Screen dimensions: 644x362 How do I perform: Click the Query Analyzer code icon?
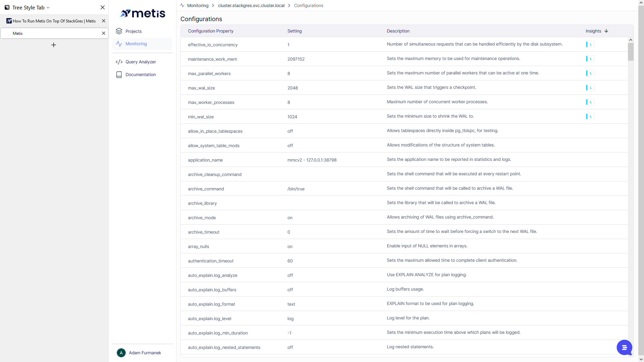[x=119, y=62]
